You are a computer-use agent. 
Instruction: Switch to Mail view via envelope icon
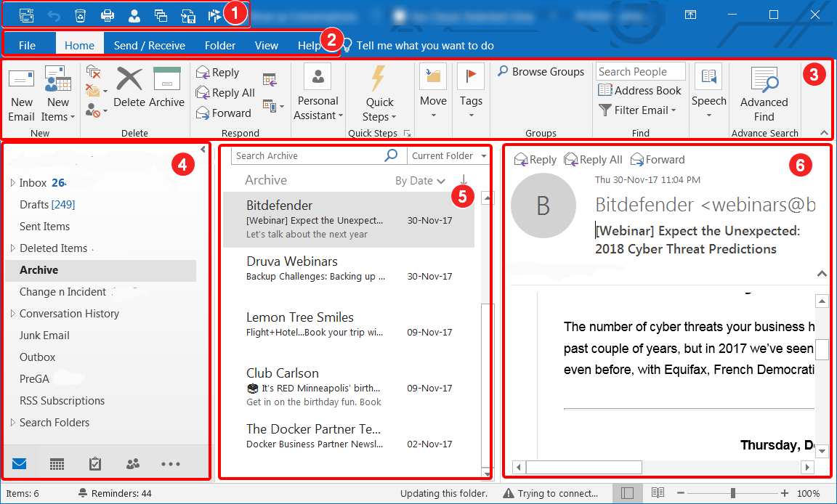pos(19,463)
